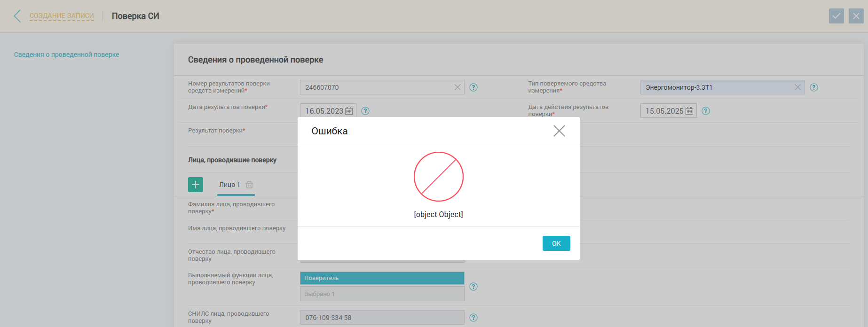Switch to the Лицо 1 tab
This screenshot has width=868, height=327.
229,185
